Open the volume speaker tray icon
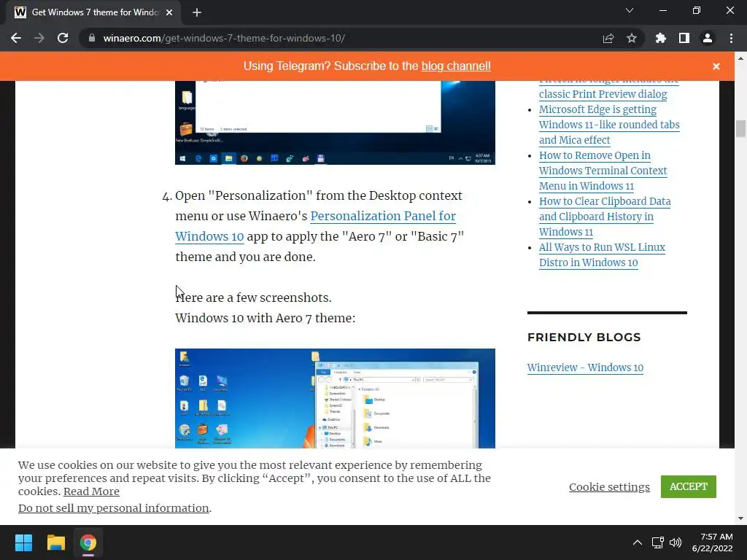 [x=676, y=542]
